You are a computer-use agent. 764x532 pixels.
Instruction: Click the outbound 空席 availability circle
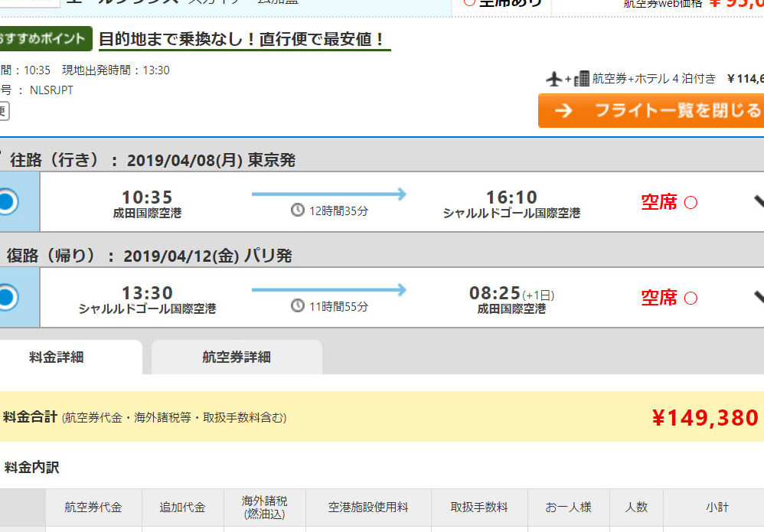[x=690, y=203]
